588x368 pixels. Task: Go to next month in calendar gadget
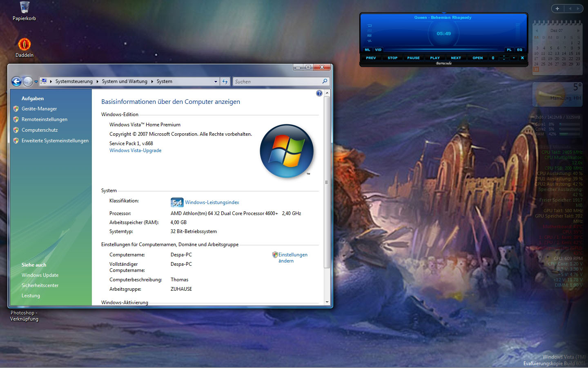click(x=578, y=31)
